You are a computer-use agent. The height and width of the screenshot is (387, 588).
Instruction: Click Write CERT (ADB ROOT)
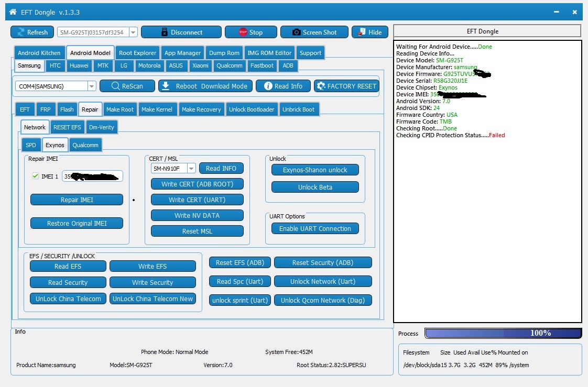tap(197, 184)
